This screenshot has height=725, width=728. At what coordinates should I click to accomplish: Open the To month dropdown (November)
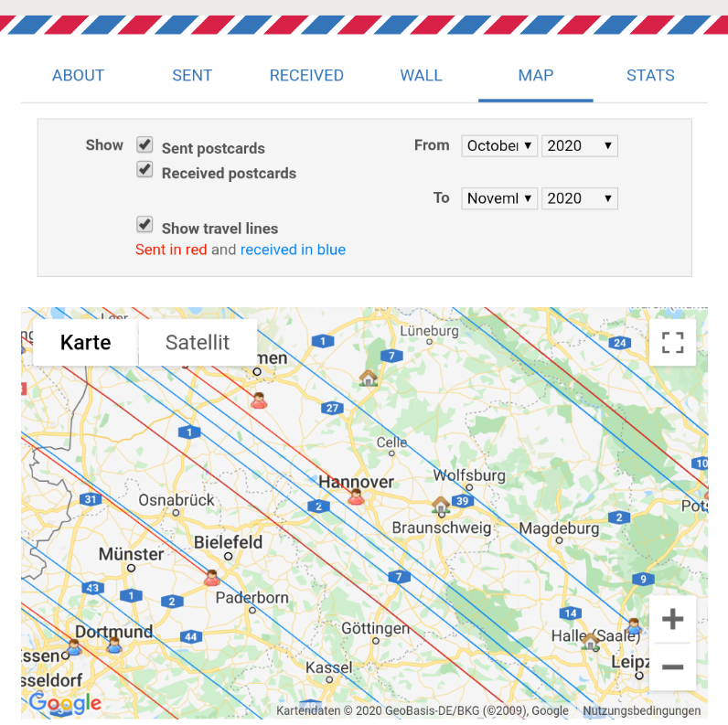tap(499, 198)
